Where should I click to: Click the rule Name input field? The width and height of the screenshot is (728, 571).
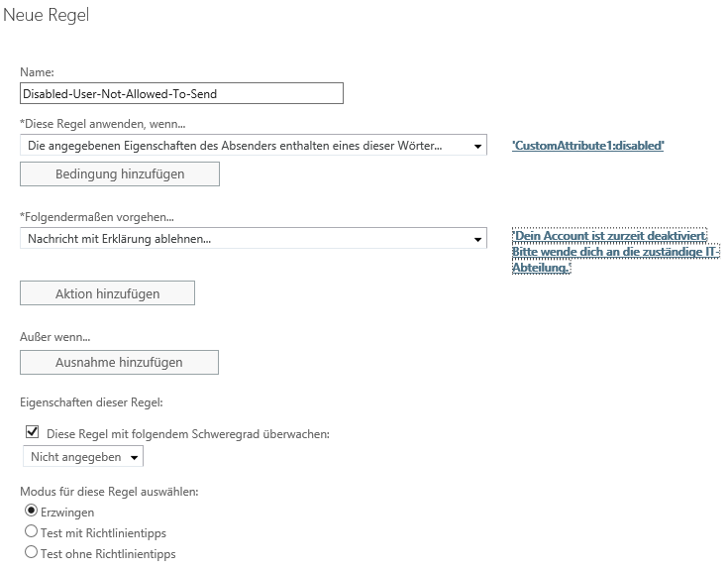tap(181, 93)
